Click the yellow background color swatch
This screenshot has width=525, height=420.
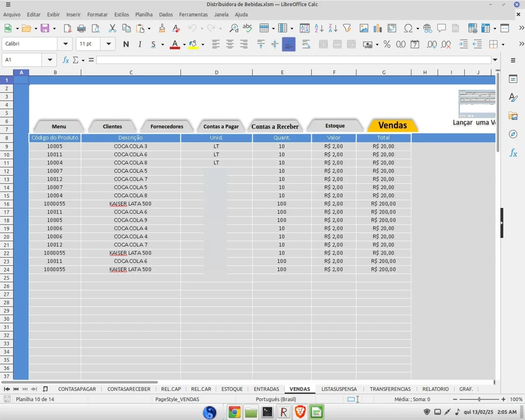(x=193, y=44)
